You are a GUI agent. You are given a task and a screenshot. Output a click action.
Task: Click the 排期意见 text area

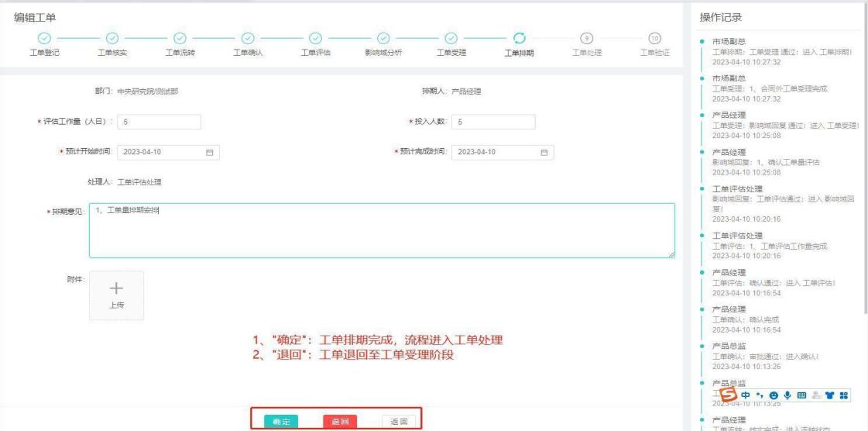click(x=381, y=230)
